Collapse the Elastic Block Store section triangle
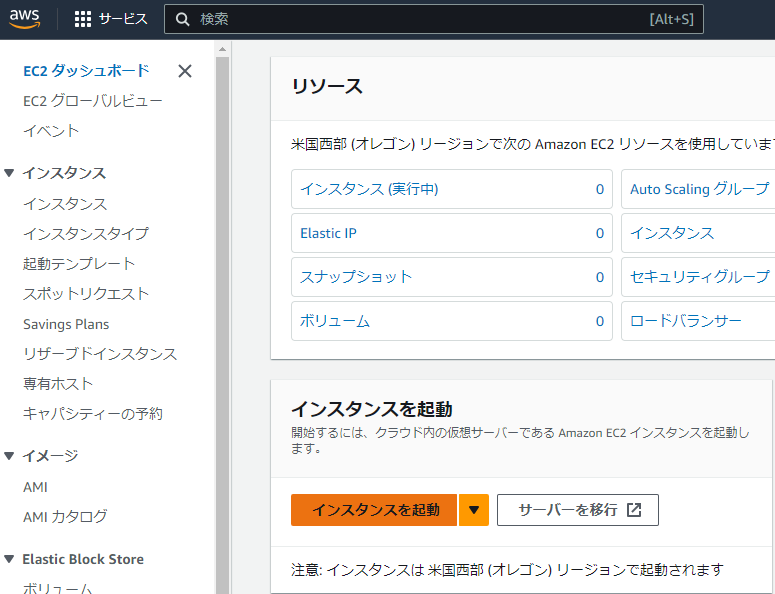The height and width of the screenshot is (594, 775). 9,559
